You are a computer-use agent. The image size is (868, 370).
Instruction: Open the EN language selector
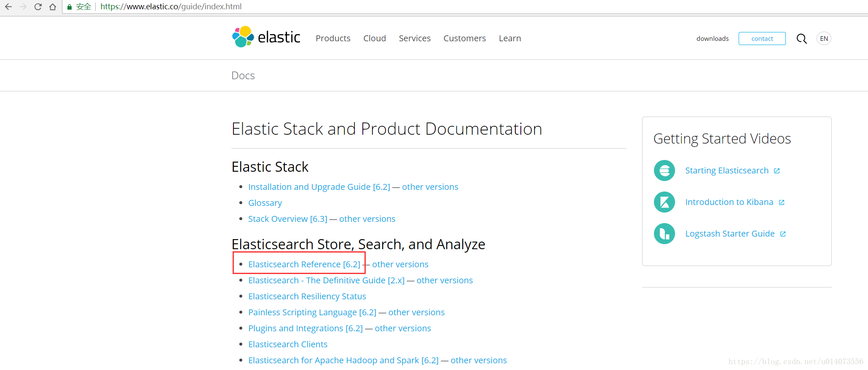point(824,38)
